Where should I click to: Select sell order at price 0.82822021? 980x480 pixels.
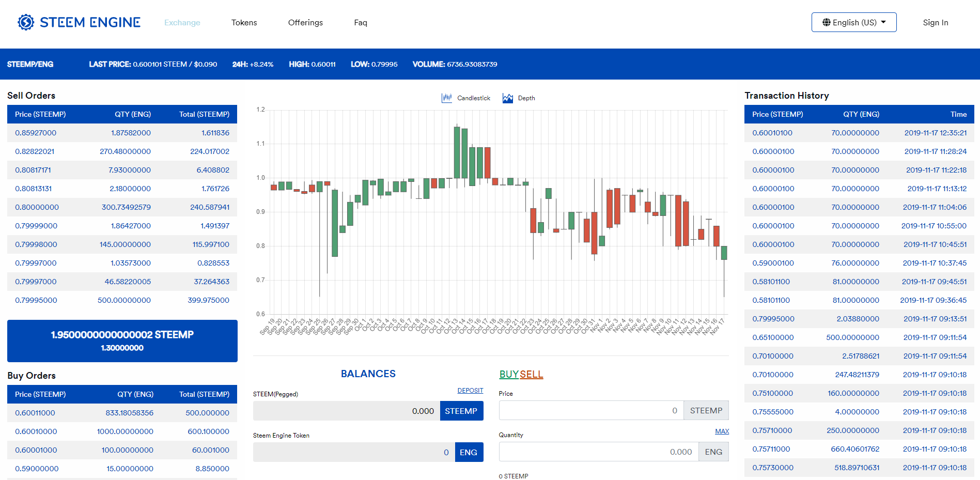click(x=122, y=151)
